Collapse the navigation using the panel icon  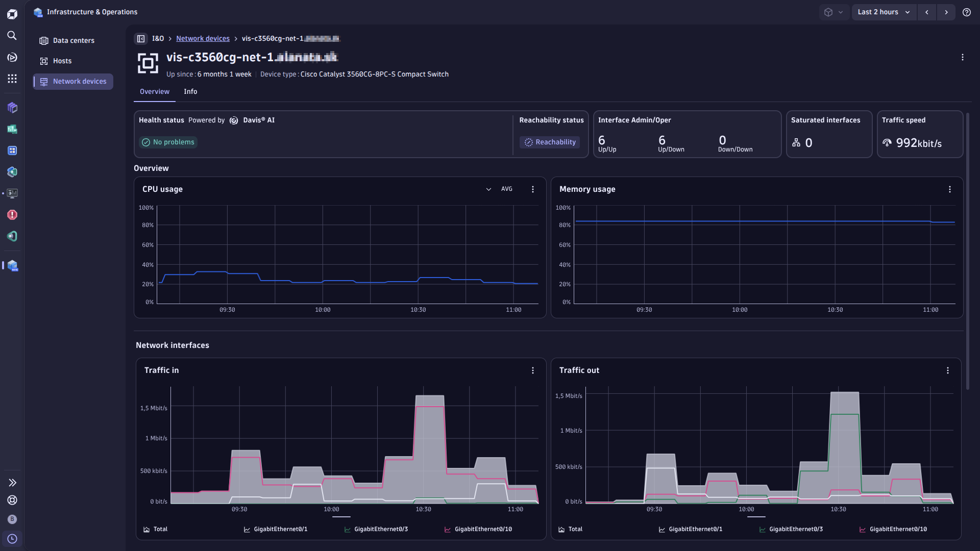pos(141,38)
